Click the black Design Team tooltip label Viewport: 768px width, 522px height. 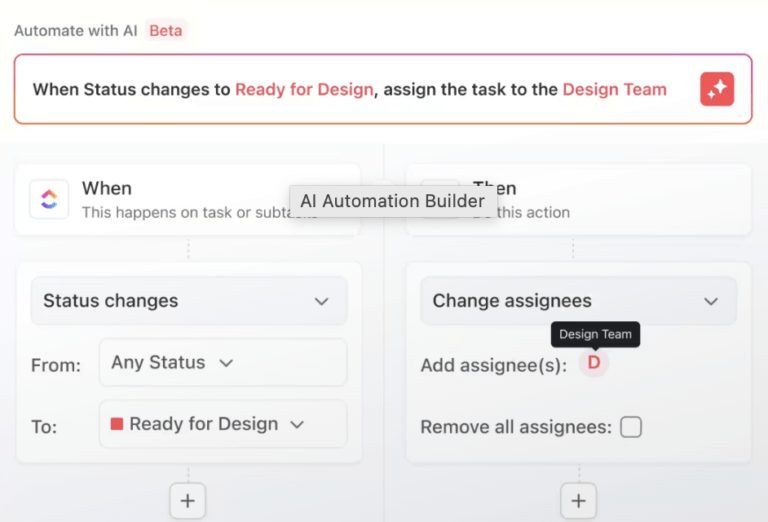pyautogui.click(x=595, y=334)
